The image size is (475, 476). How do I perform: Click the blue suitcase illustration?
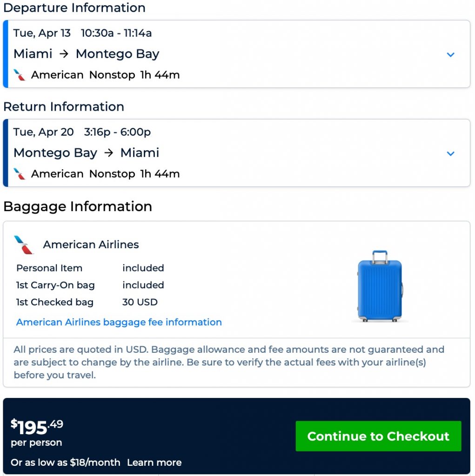click(380, 286)
